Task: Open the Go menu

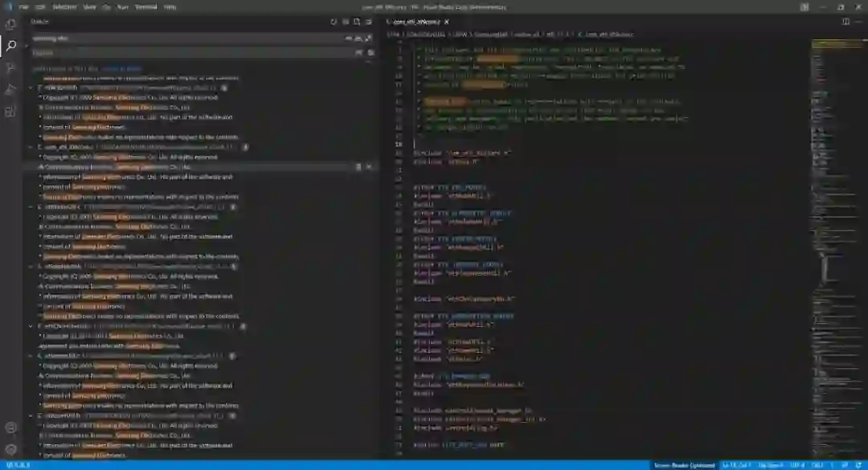Action: coord(106,7)
